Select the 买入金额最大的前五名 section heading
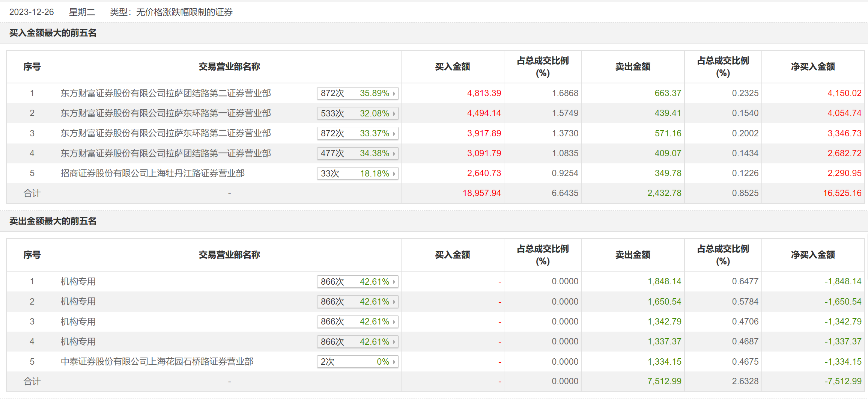This screenshot has width=868, height=400. (x=53, y=33)
